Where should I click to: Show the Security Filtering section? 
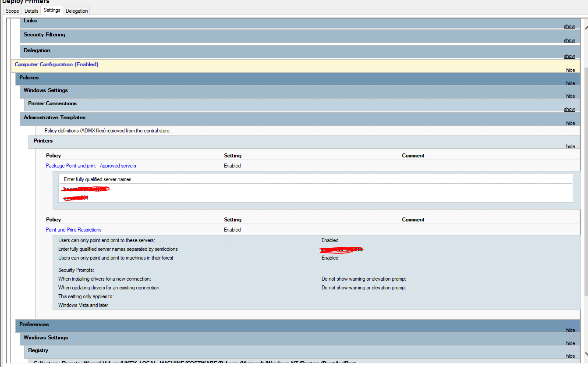(x=569, y=40)
